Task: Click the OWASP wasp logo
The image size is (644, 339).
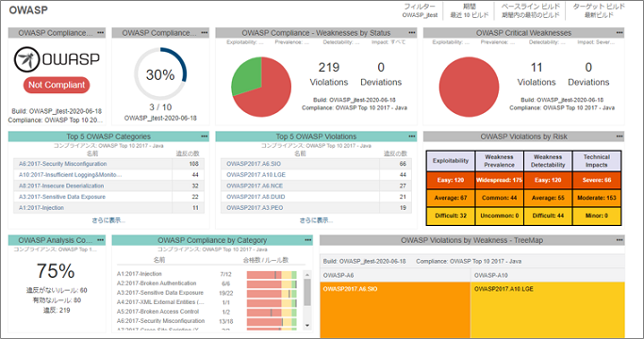Action: 57,59
